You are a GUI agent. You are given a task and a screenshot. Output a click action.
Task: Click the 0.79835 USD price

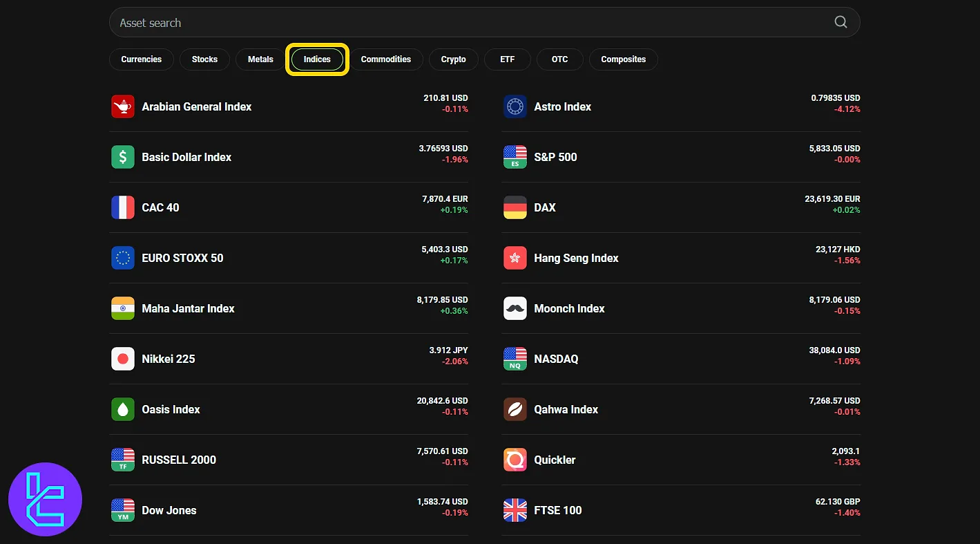coord(836,98)
